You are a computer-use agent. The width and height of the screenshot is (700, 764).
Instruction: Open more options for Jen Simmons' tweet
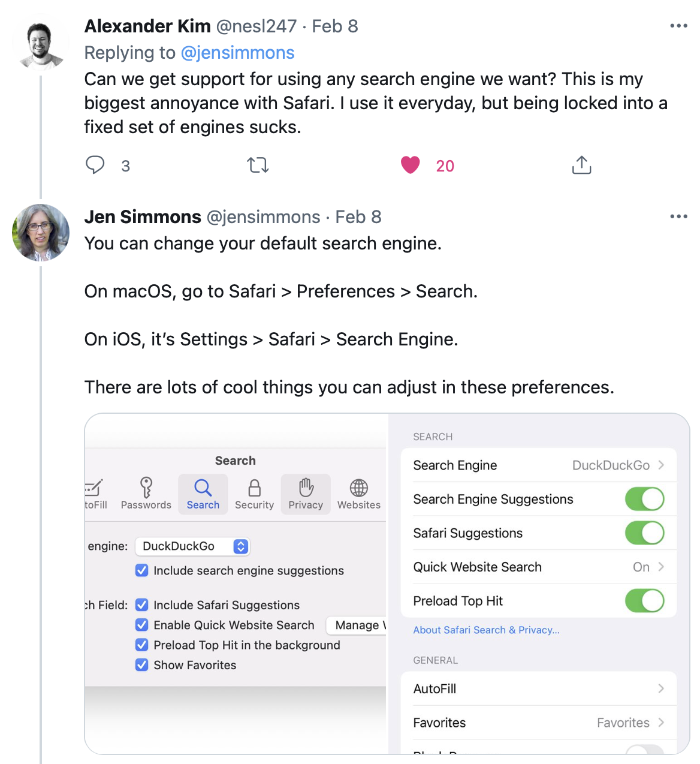(x=678, y=216)
